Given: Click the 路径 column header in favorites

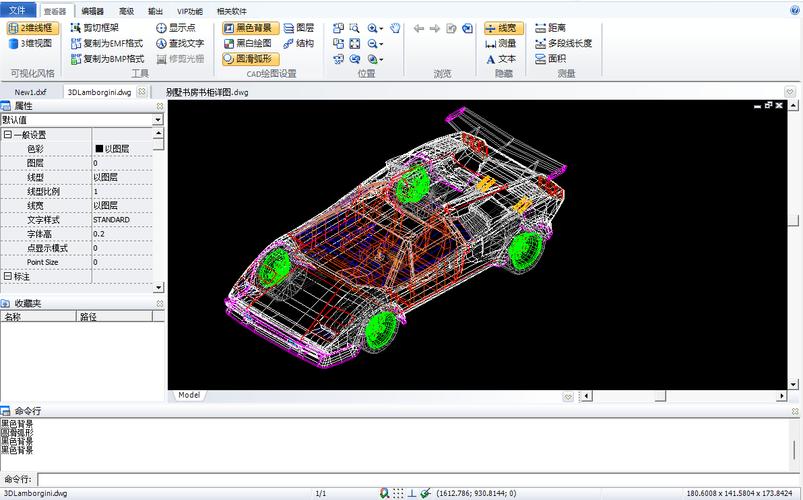Looking at the screenshot, I should click(114, 316).
